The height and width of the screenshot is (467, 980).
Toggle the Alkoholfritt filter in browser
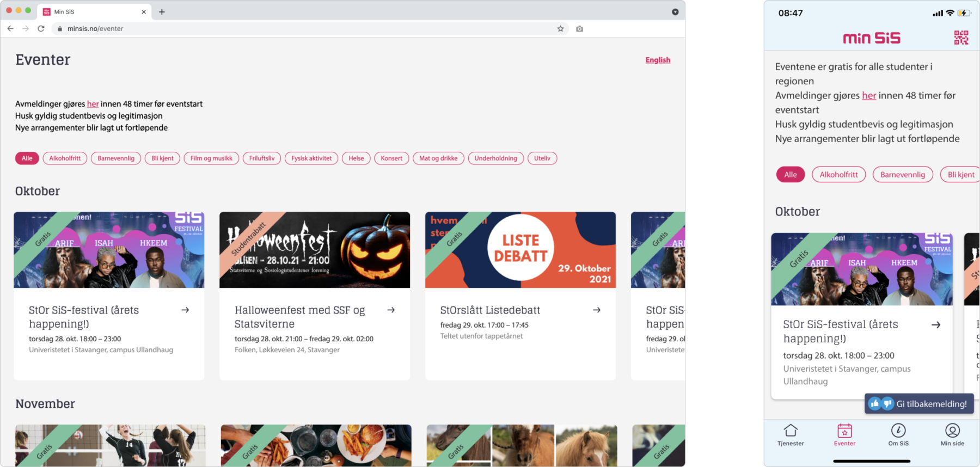[x=65, y=158]
